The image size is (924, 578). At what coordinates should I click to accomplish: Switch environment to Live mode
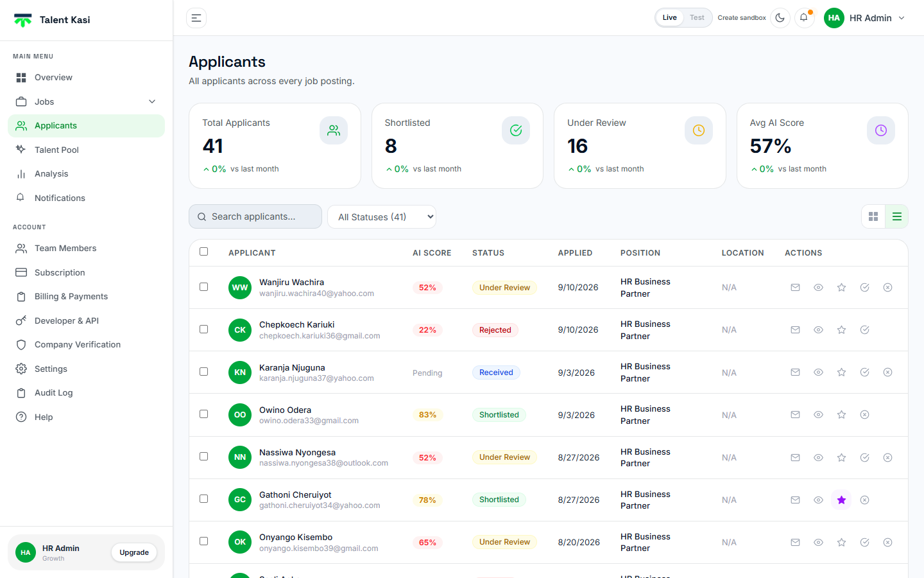(x=669, y=18)
